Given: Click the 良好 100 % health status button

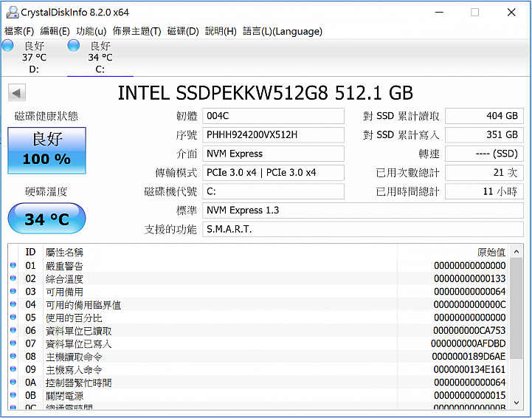Looking at the screenshot, I should click(46, 151).
